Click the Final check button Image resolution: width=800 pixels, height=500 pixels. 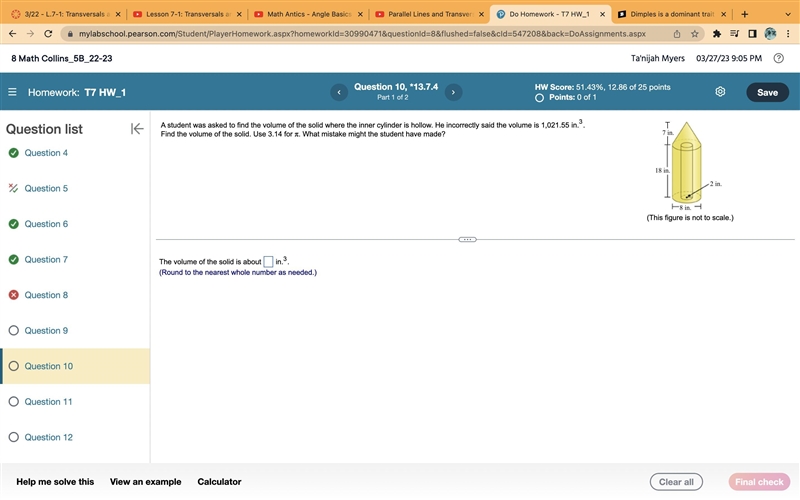(759, 482)
